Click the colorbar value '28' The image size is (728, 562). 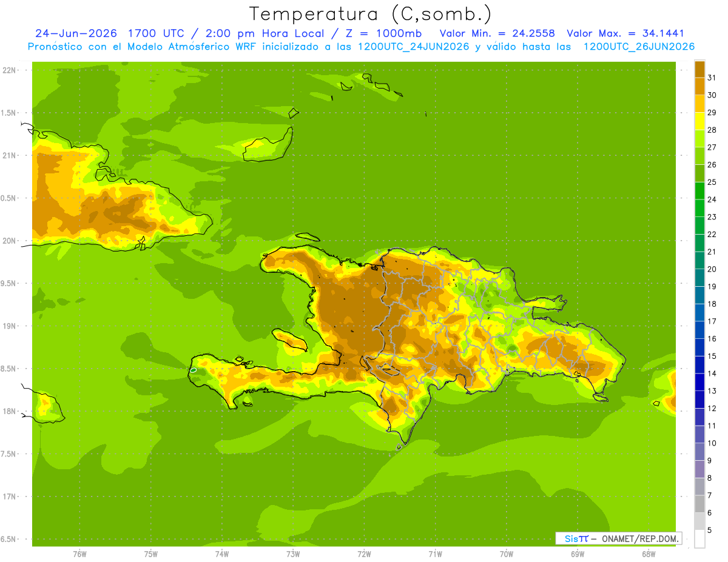(x=712, y=130)
